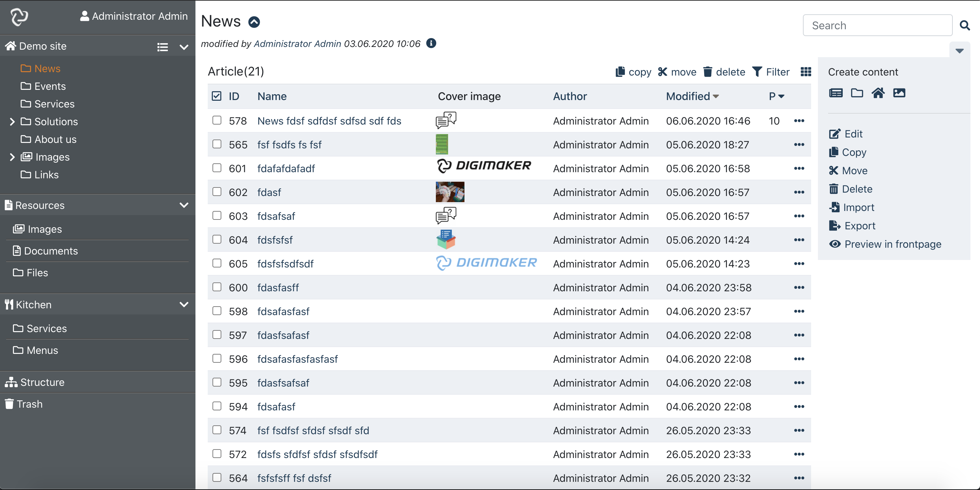Check the box for article 578
Screen dimensions: 980x490
pyautogui.click(x=217, y=120)
